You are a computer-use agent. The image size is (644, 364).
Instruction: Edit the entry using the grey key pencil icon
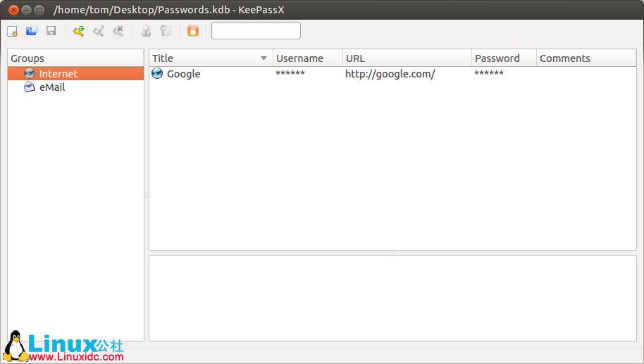tap(99, 31)
